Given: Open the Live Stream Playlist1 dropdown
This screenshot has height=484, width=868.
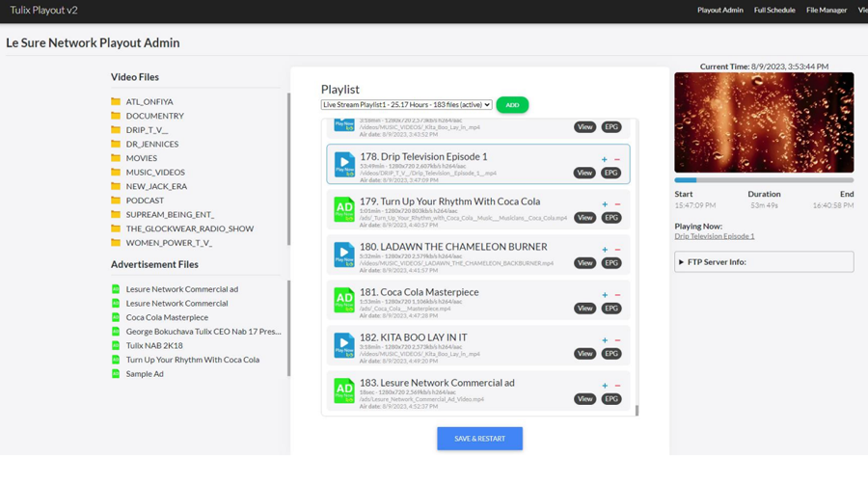Looking at the screenshot, I should click(x=406, y=105).
